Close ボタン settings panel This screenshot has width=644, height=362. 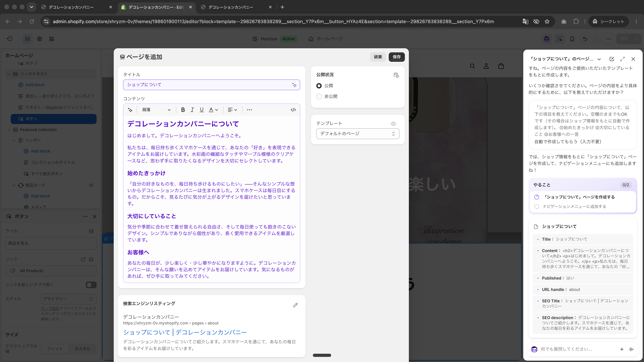click(94, 217)
